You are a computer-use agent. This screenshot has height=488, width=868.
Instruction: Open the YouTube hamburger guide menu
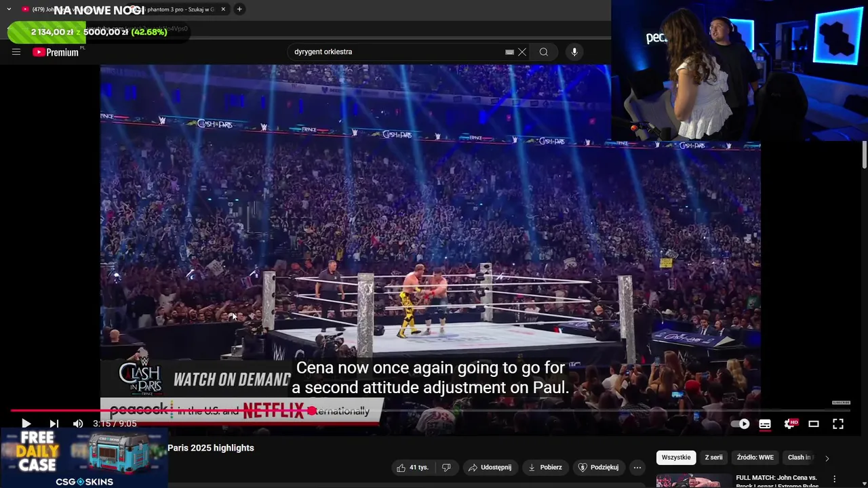click(x=16, y=52)
